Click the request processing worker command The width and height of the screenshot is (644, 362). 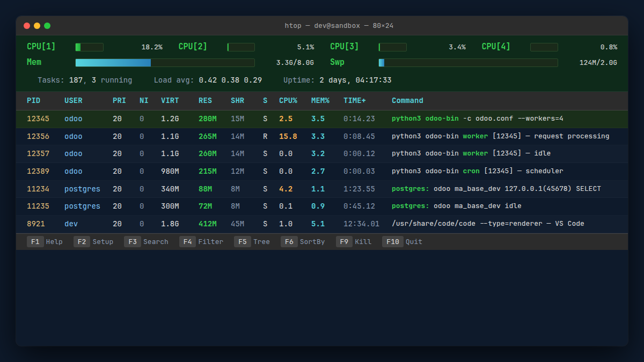501,136
